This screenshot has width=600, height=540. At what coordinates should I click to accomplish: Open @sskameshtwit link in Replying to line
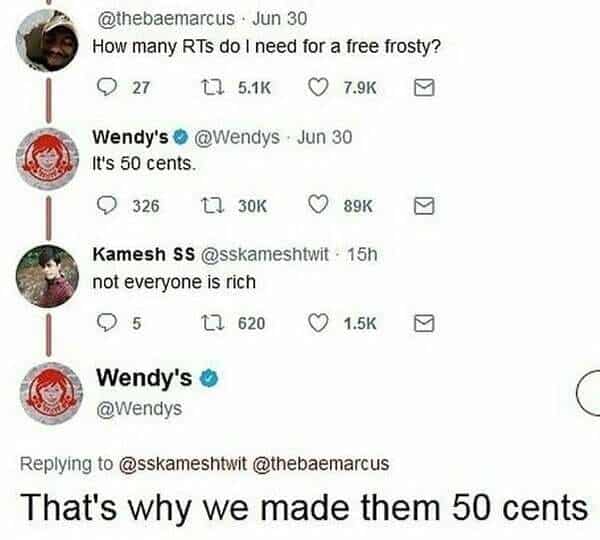click(183, 463)
